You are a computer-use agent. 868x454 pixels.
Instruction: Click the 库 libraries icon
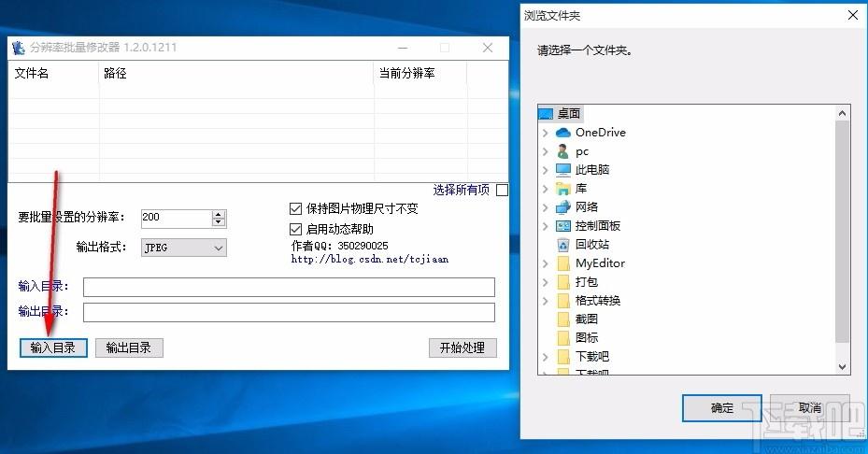pos(563,189)
